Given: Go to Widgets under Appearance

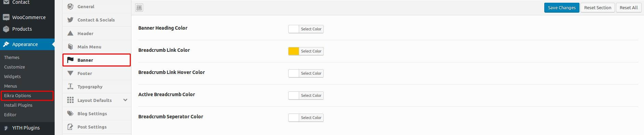Looking at the screenshot, I should coord(12,76).
